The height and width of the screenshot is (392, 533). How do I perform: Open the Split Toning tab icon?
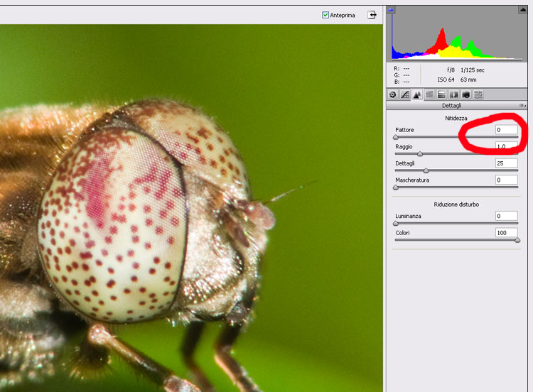point(441,94)
